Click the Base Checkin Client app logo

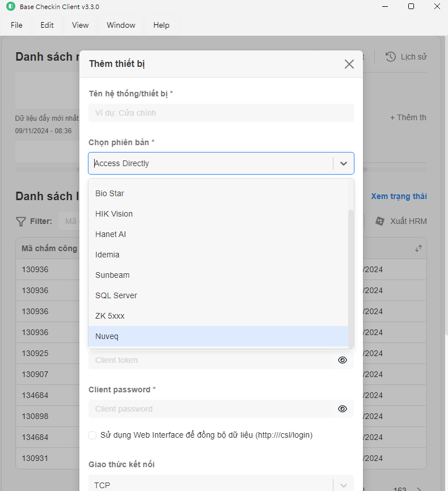(x=10, y=7)
